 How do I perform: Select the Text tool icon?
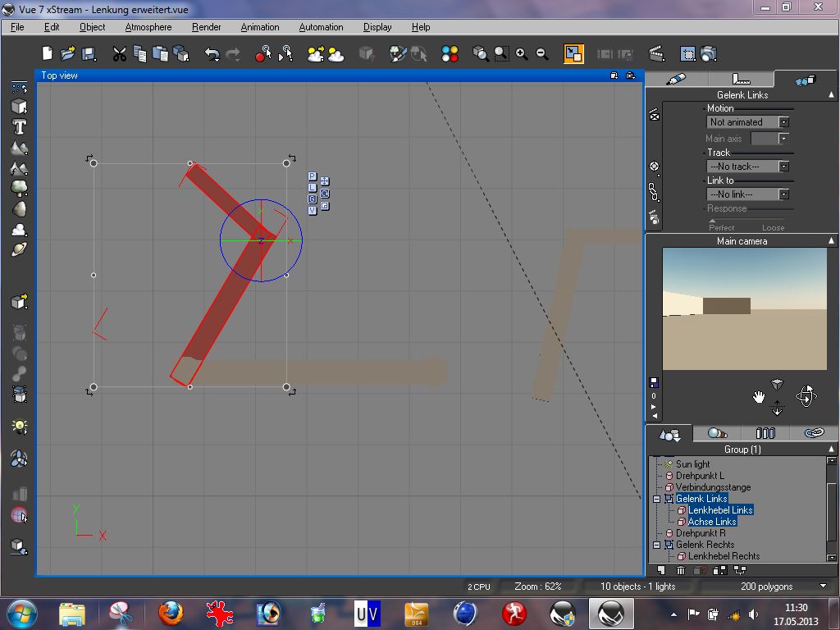[x=20, y=127]
